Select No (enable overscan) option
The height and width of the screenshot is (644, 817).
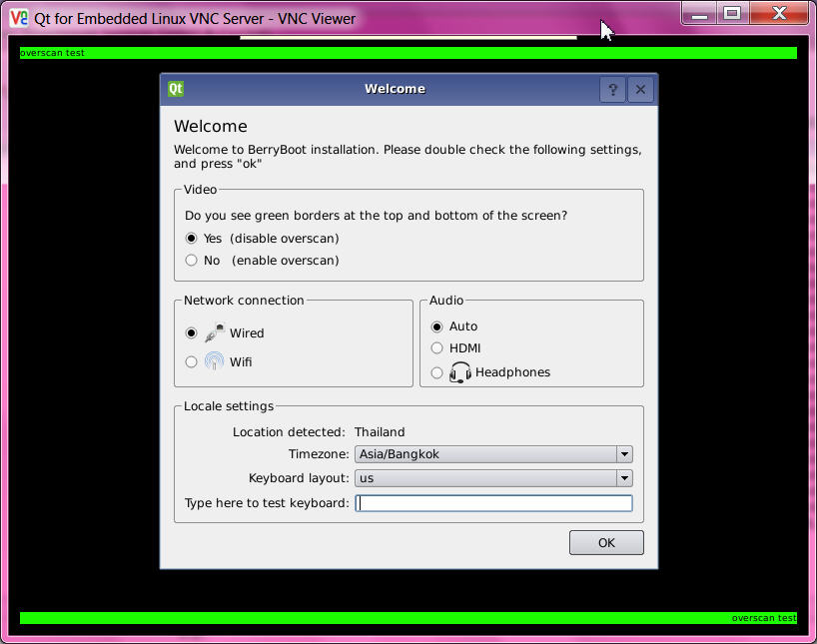pyautogui.click(x=191, y=261)
